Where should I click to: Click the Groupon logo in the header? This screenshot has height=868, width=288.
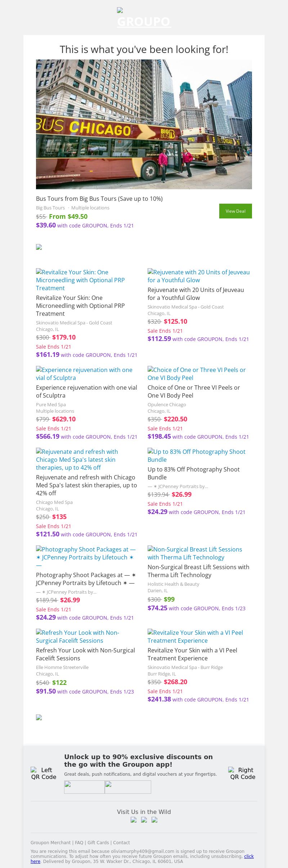coord(144,19)
